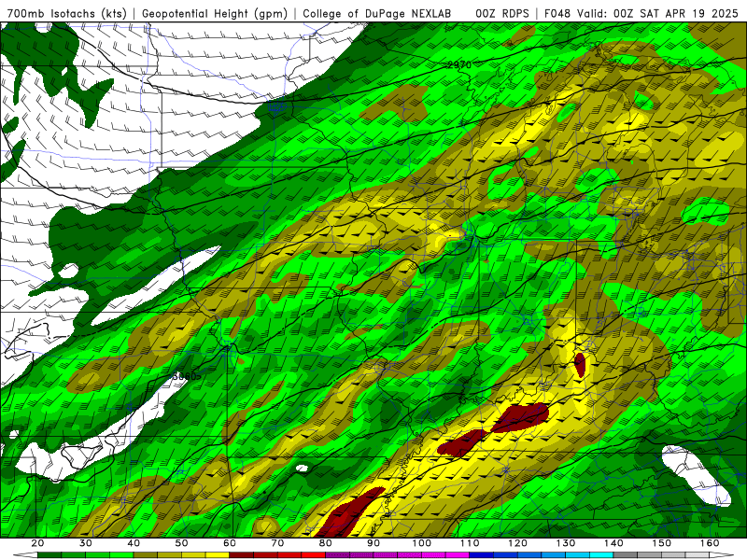Viewport: 747px width, 560px height.
Task: Click the '110' label on the color scale
Action: [x=470, y=543]
